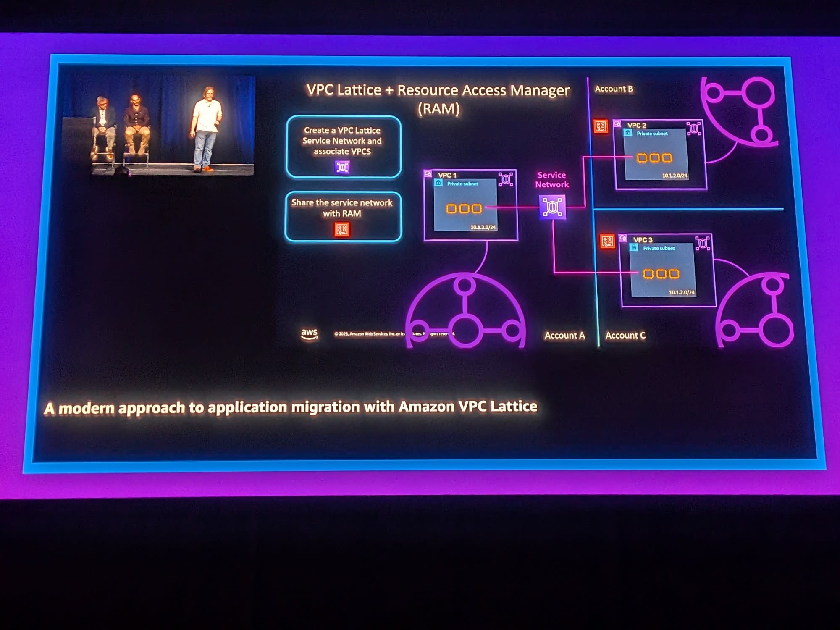Click the Account B label

(614, 89)
